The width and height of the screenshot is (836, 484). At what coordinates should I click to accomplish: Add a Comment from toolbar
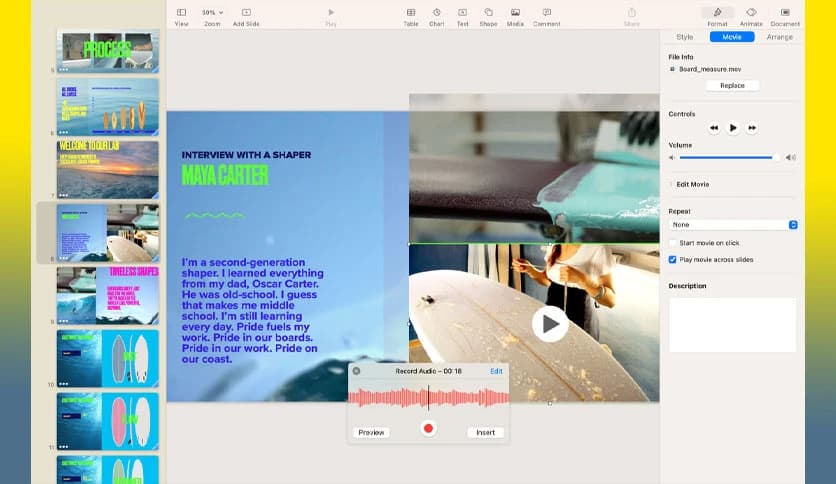pyautogui.click(x=546, y=15)
